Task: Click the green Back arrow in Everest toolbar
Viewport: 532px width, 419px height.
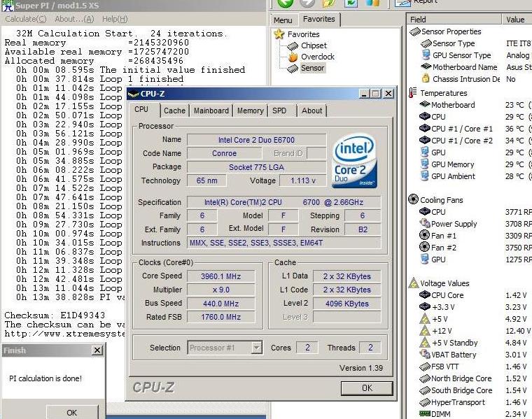Action: click(x=285, y=3)
